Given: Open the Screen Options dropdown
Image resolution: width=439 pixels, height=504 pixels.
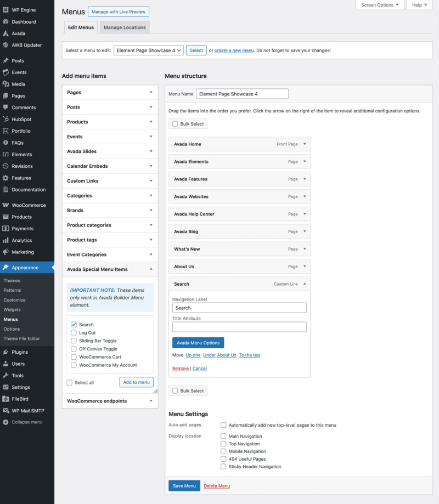Looking at the screenshot, I should tap(379, 5).
